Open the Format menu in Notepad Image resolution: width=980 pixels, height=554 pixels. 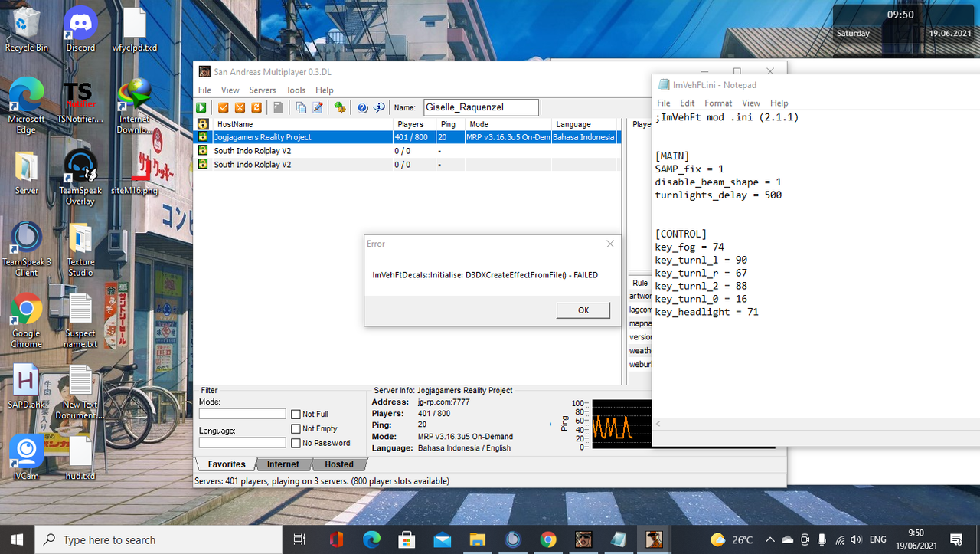tap(718, 103)
